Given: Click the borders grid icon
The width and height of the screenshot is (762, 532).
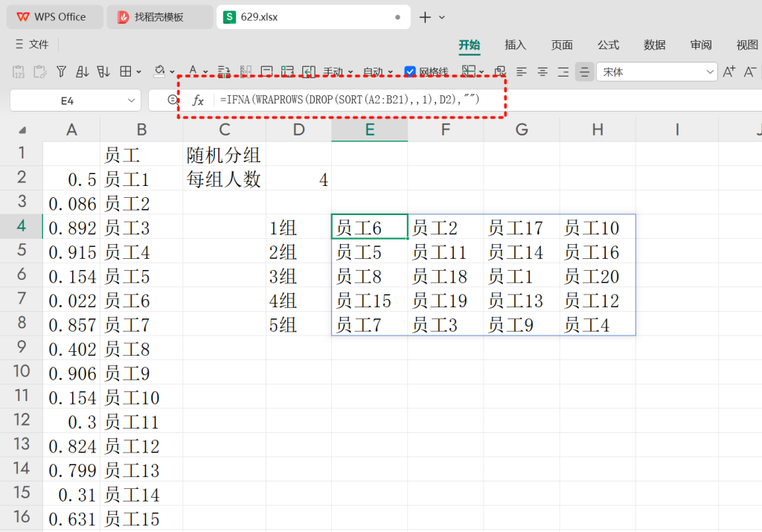Looking at the screenshot, I should click(x=125, y=72).
